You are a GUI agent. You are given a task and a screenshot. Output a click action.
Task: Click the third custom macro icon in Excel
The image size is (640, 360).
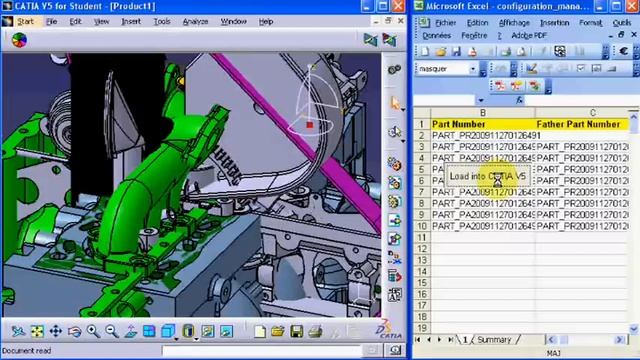(x=534, y=86)
